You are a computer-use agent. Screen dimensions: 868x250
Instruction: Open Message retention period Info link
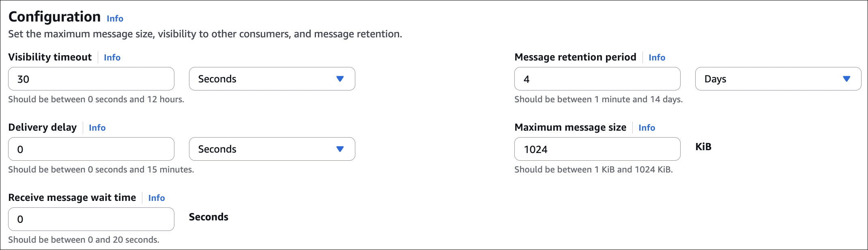657,58
